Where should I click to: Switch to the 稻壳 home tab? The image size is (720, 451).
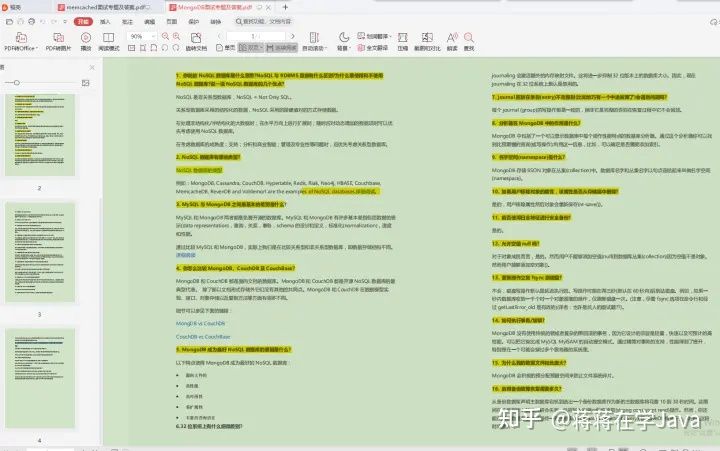pyautogui.click(x=13, y=7)
